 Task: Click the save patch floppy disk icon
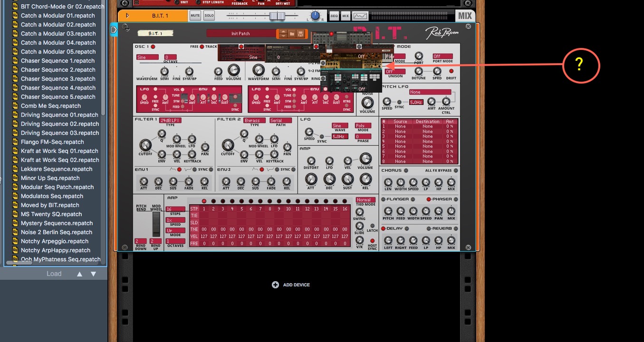(x=300, y=34)
